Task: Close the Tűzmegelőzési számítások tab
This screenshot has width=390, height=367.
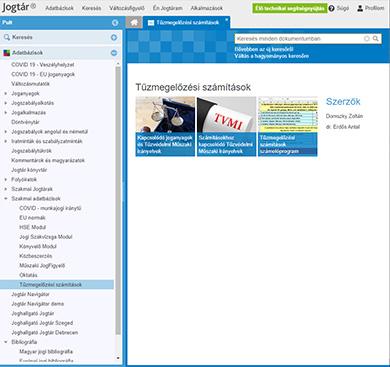Action: (227, 20)
